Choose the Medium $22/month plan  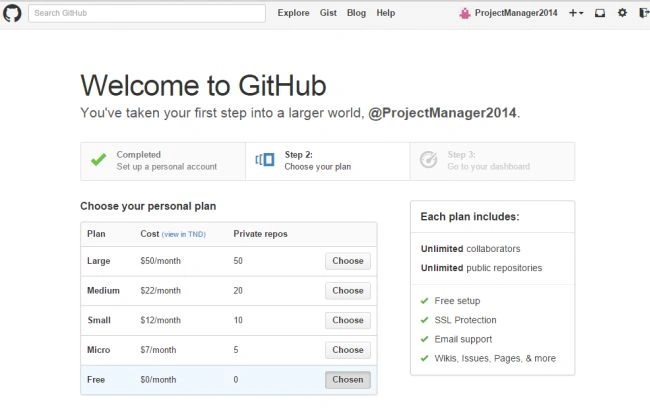348,291
